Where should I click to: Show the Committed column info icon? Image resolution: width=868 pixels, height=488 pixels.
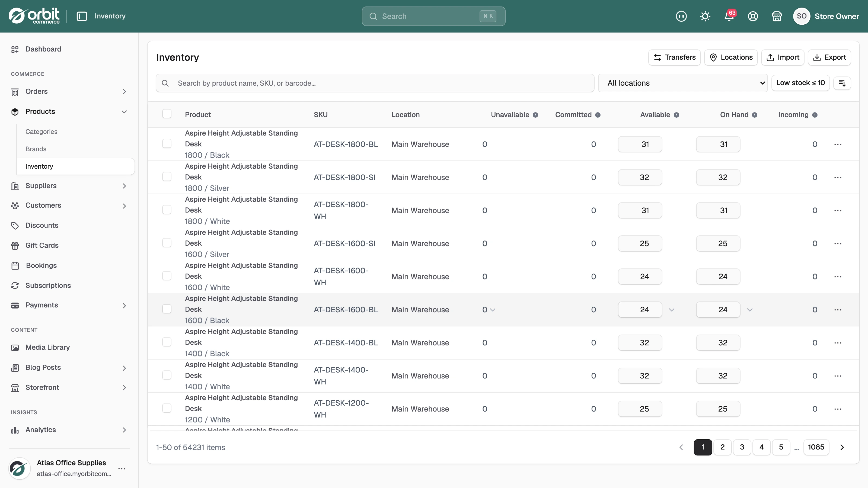[x=598, y=115]
